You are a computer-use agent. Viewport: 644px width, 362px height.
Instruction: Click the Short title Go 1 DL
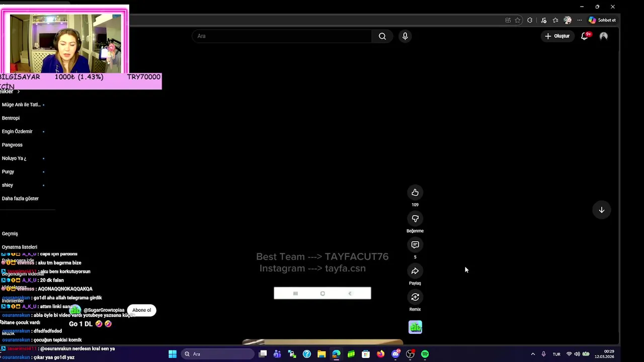tap(90, 324)
